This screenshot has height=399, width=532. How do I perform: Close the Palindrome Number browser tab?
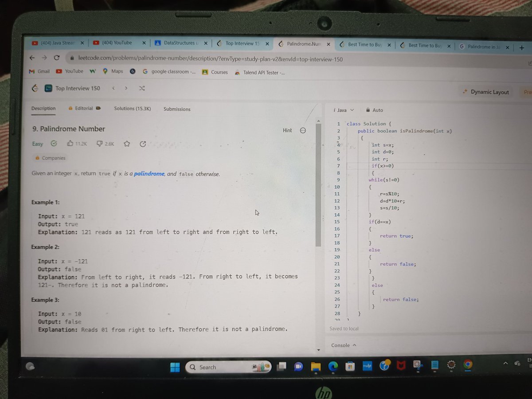pyautogui.click(x=328, y=44)
